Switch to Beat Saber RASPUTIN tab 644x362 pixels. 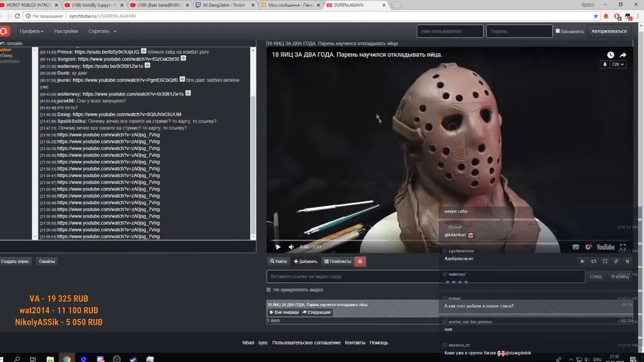point(160,5)
